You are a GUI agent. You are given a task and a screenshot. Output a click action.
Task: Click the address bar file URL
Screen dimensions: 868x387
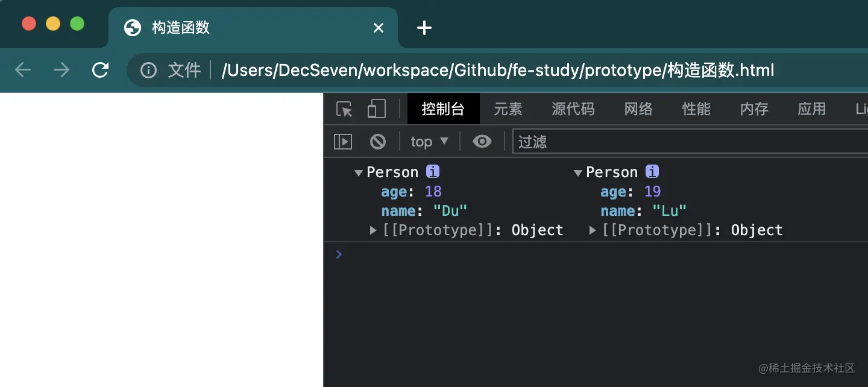click(x=498, y=71)
